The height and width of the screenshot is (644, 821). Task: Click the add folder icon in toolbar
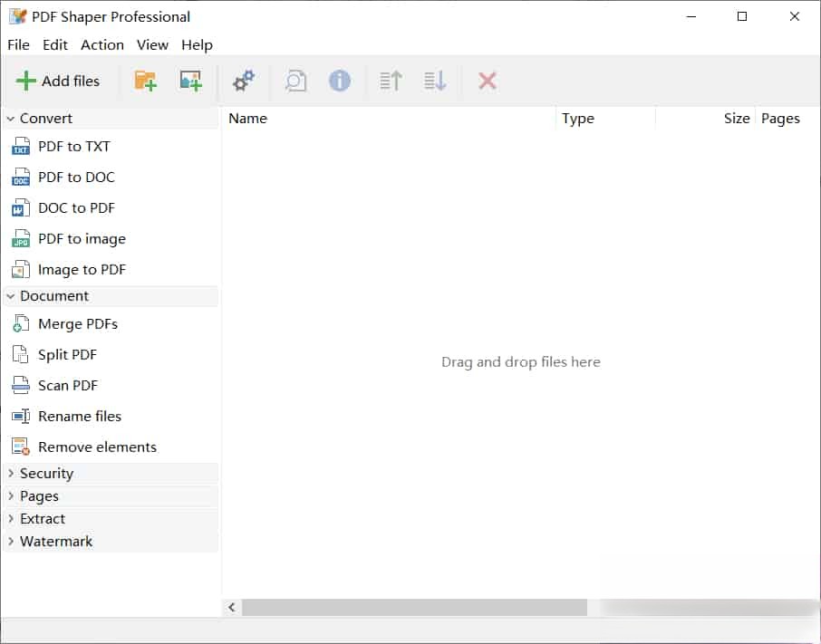pyautogui.click(x=146, y=82)
